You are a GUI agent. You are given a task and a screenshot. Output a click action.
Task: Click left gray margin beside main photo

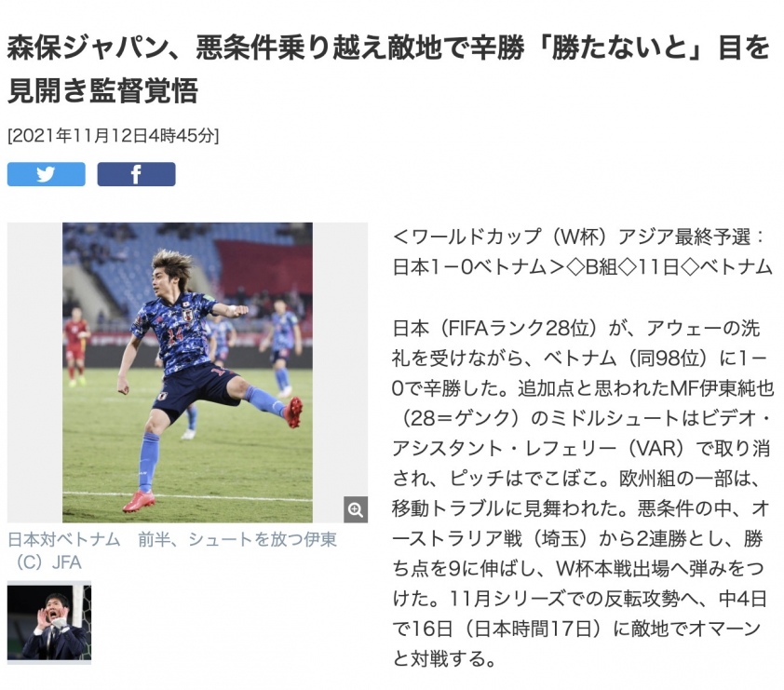34,372
